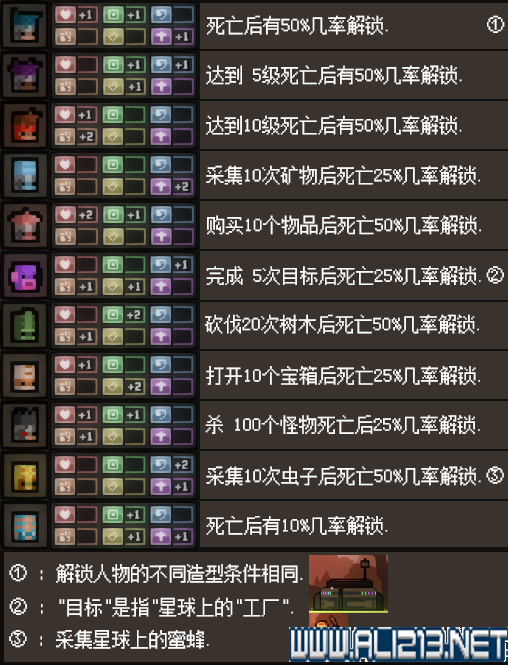This screenshot has width=508, height=665.
Task: Select the blue-striped mummy character portrait
Action: [25, 526]
